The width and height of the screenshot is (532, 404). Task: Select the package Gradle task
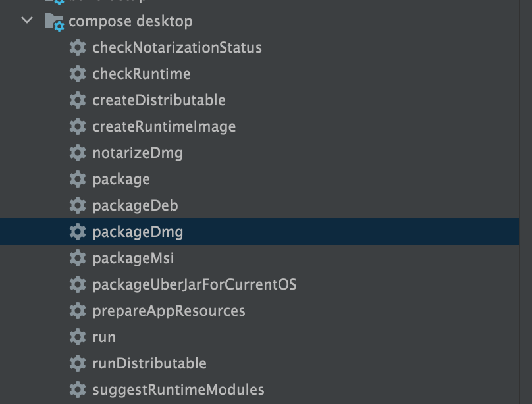(121, 179)
